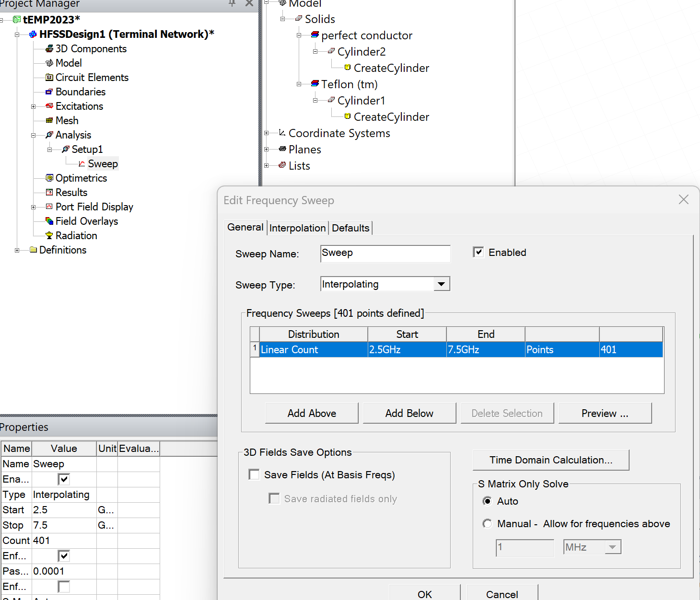The image size is (700, 600).
Task: Expand the Planes node in model tree
Action: 267,150
